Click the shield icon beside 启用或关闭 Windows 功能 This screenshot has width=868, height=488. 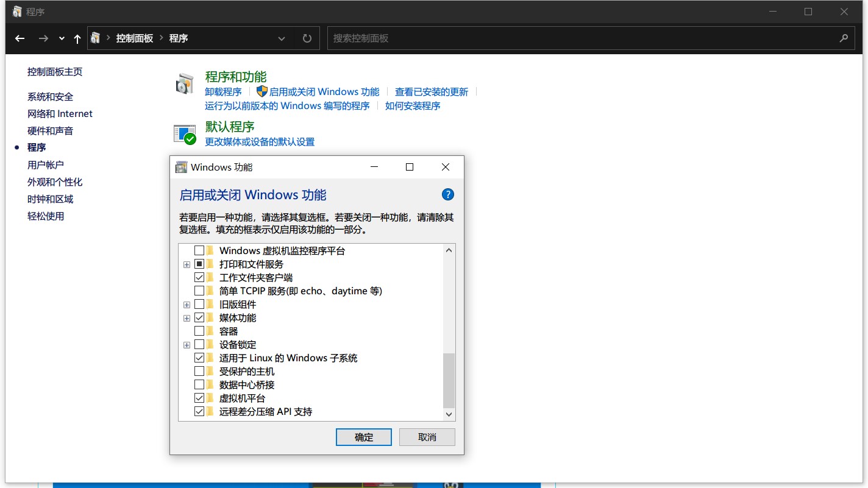pyautogui.click(x=262, y=91)
